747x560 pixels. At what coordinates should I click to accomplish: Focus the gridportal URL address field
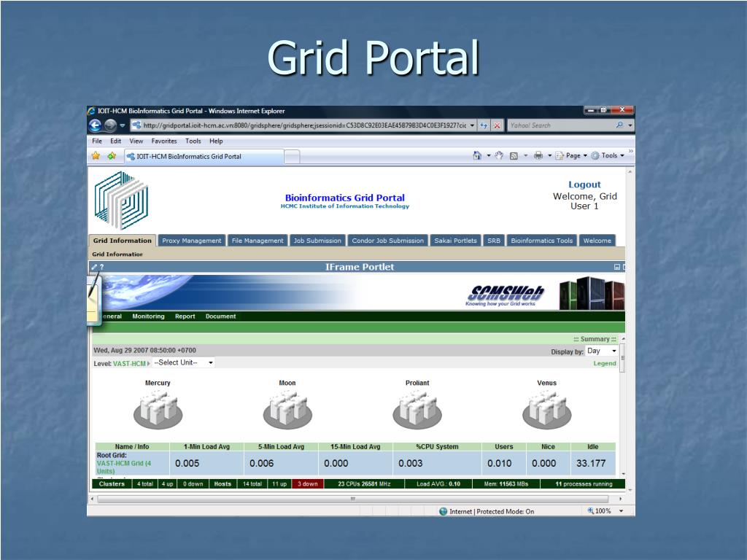304,125
